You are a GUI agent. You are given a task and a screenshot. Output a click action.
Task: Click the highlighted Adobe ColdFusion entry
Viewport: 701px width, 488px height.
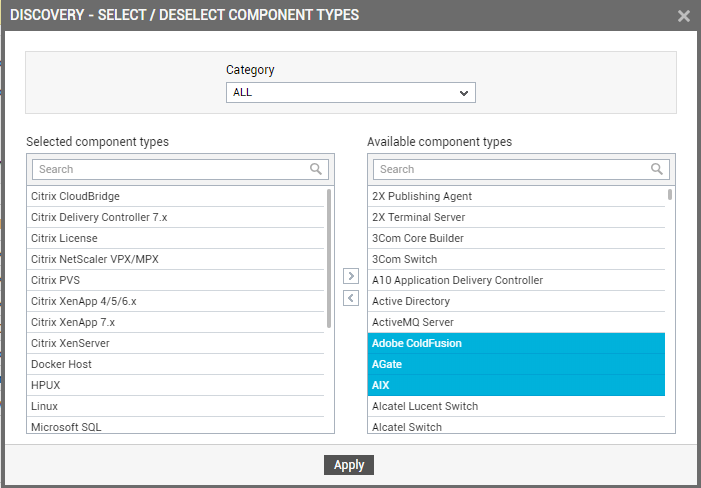point(516,343)
